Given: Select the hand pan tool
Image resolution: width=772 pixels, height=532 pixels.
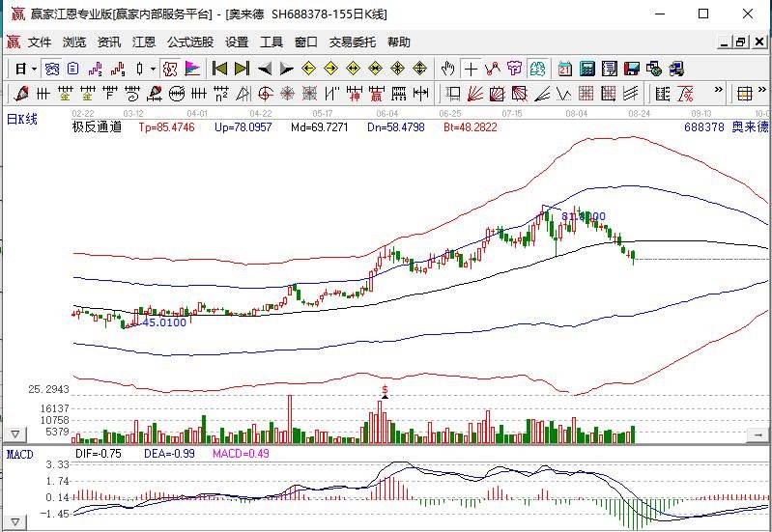Looking at the screenshot, I should click(447, 69).
